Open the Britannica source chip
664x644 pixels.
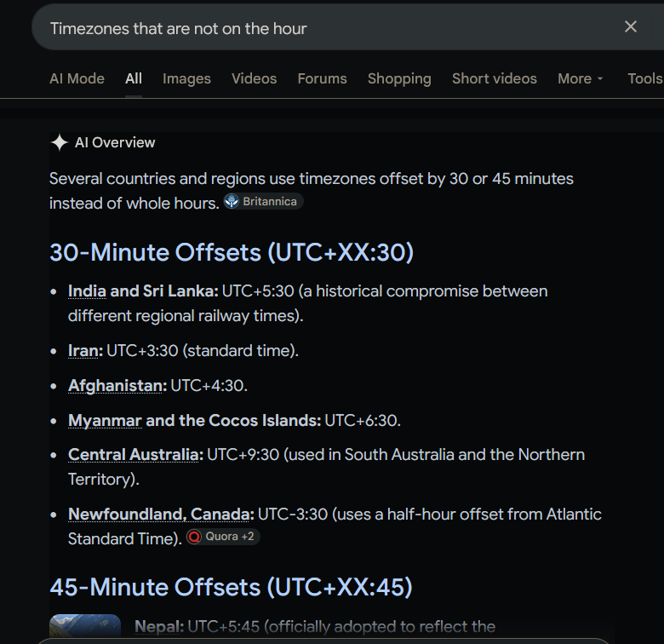(x=263, y=201)
